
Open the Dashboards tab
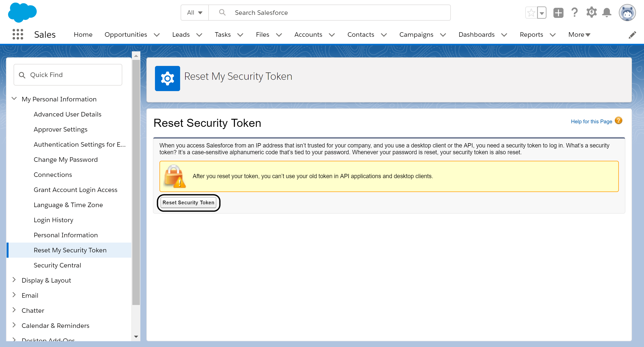476,34
